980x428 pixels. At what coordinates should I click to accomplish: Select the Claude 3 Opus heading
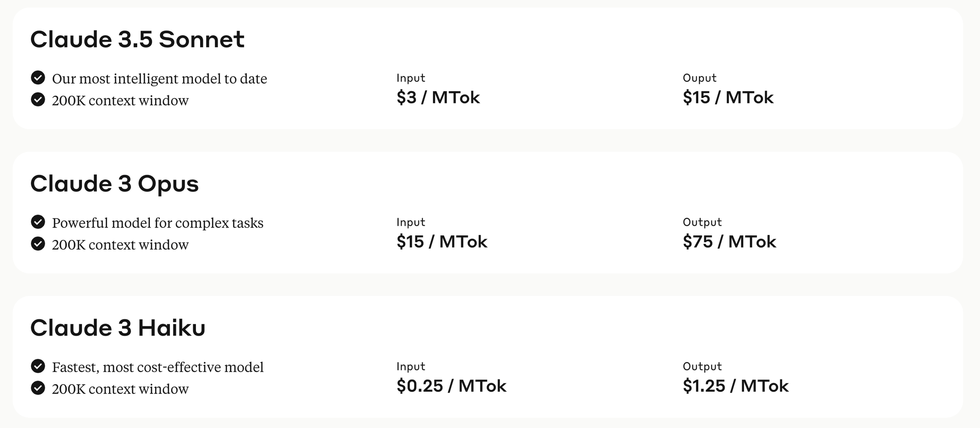tap(114, 184)
